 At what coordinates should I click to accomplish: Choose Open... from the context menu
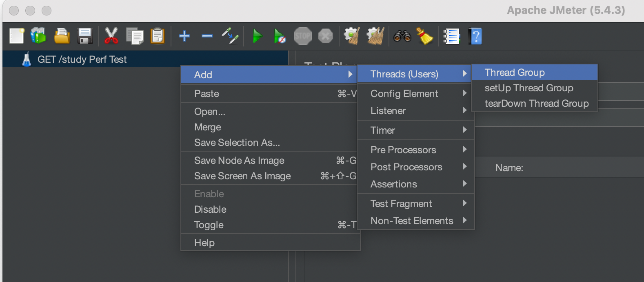coord(269,112)
